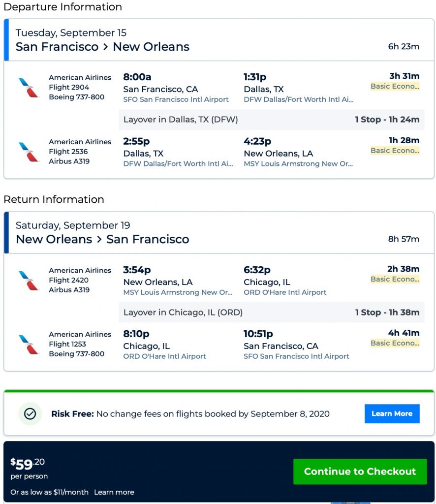Click American Airlines logo beside Flight 2904
Screen dimensions: 436x504
pyautogui.click(x=29, y=88)
